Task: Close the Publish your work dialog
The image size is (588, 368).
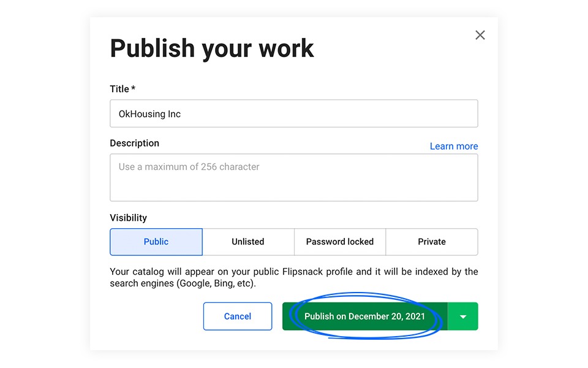Action: tap(480, 35)
